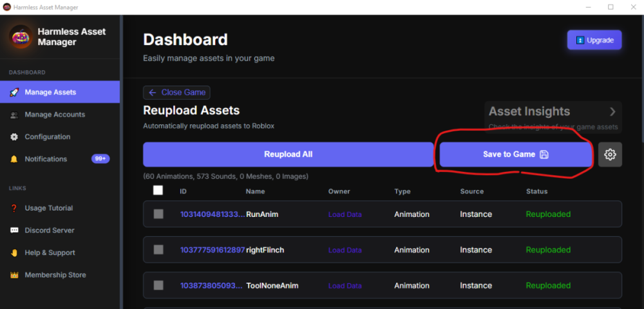Image resolution: width=644 pixels, height=309 pixels.
Task: Click the Harmless Asset Manager pumpkin logo
Action: coord(21,37)
